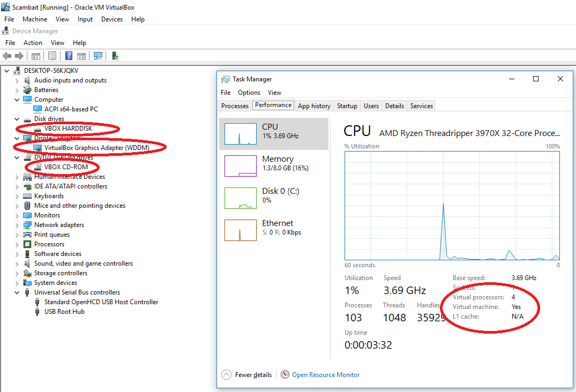
Task: Expand the IDE ATA/ATAPI controllers node
Action: point(17,186)
